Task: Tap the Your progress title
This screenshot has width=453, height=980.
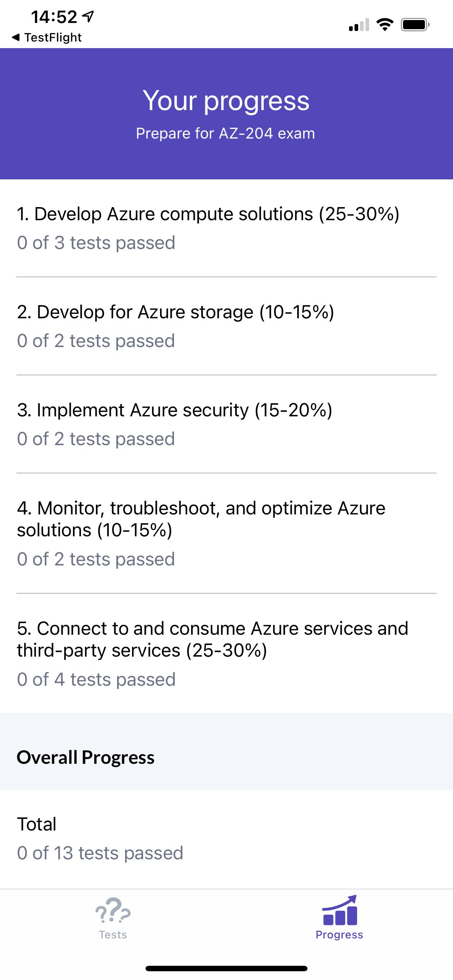Action: pos(226,101)
